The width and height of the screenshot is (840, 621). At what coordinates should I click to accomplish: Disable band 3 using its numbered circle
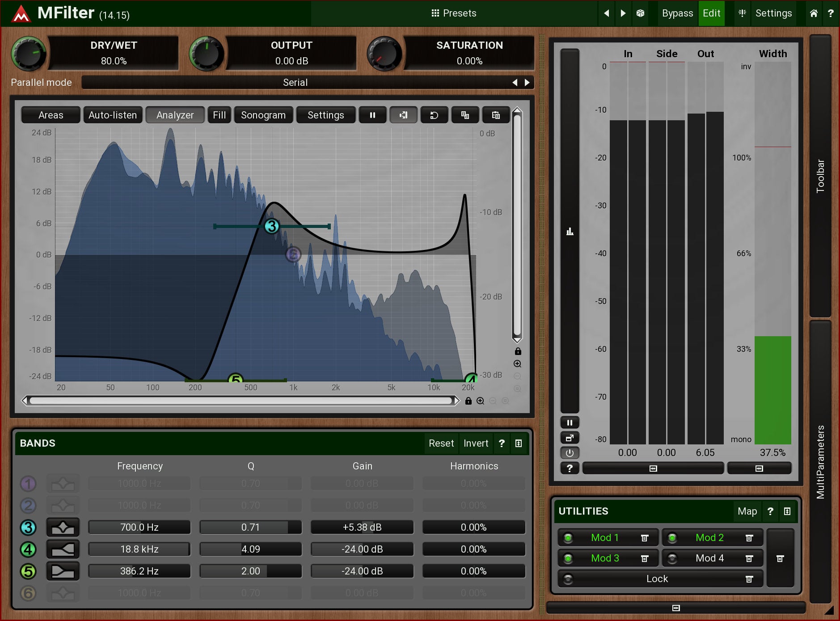(x=28, y=528)
